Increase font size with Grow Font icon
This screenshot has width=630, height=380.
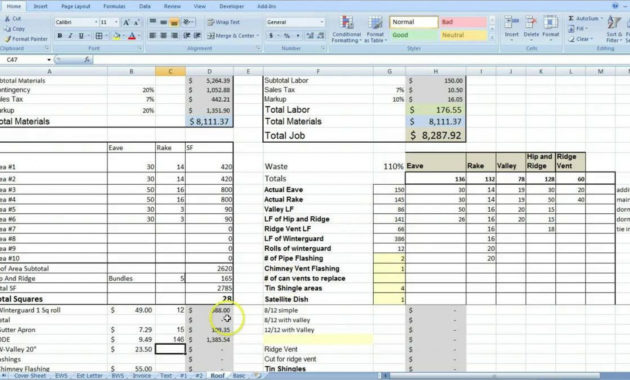[x=126, y=22]
